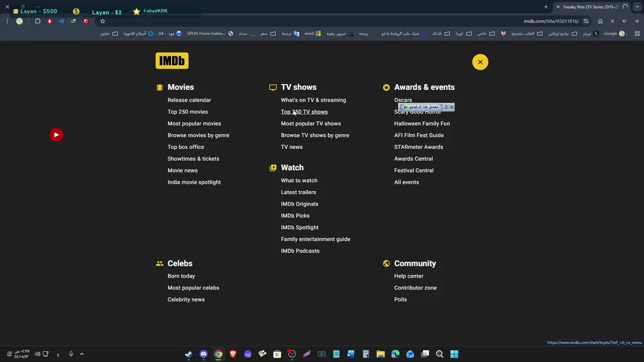
Task: Expand the system tray hidden icons chevron
Action: tap(82, 354)
